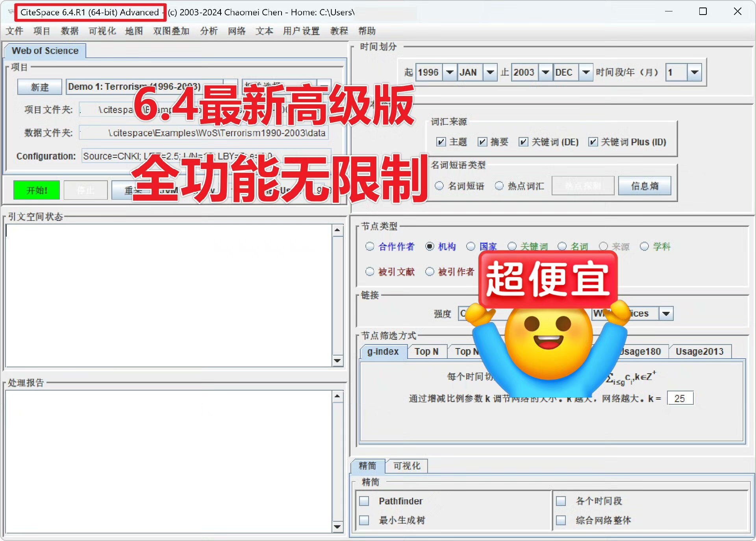This screenshot has width=756, height=541.
Task: Click inside the 处理报告 text area
Action: pos(169,461)
